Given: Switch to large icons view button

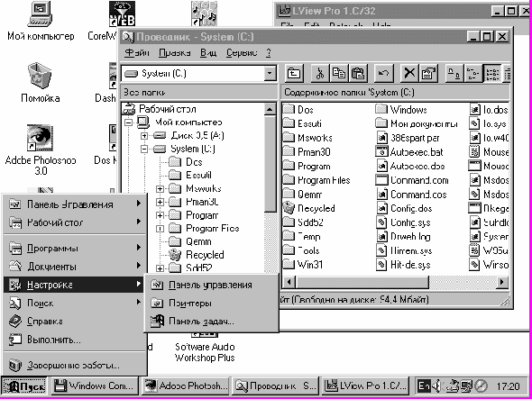Looking at the screenshot, I should 454,73.
